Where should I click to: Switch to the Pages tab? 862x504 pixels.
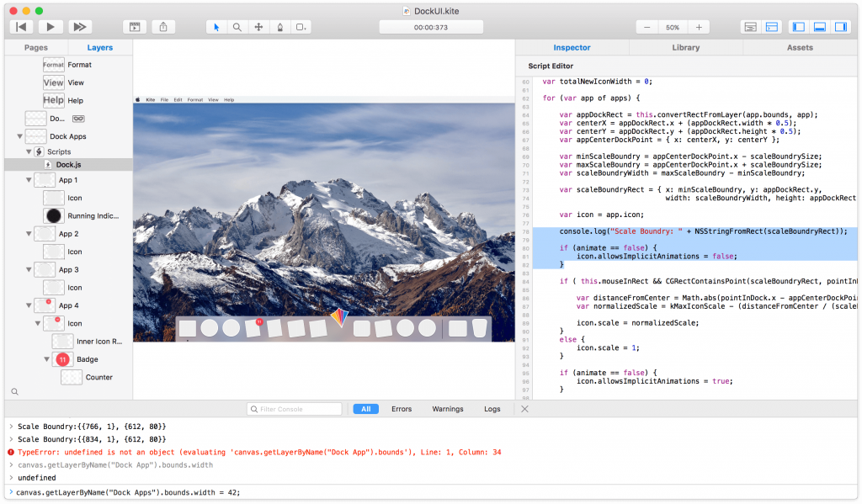36,48
